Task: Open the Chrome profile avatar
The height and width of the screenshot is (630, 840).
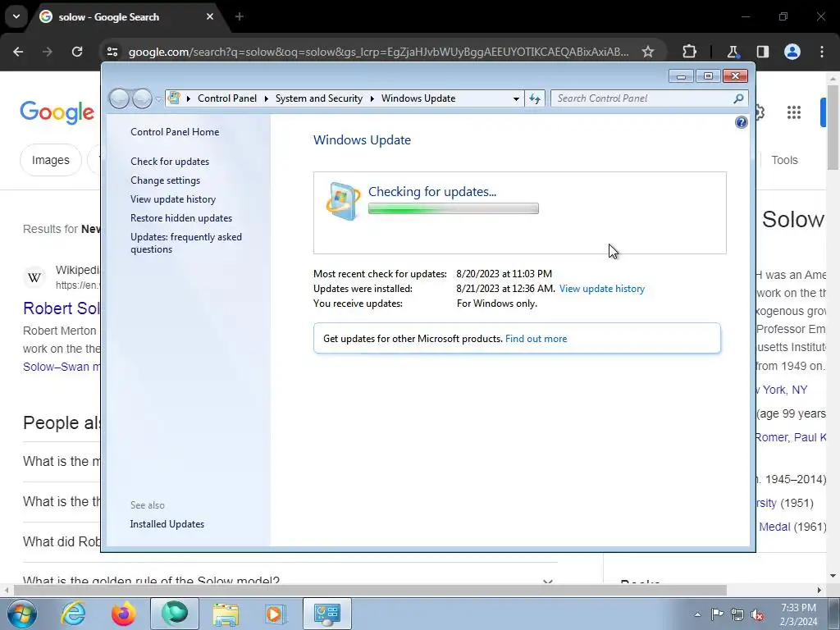Action: (792, 52)
